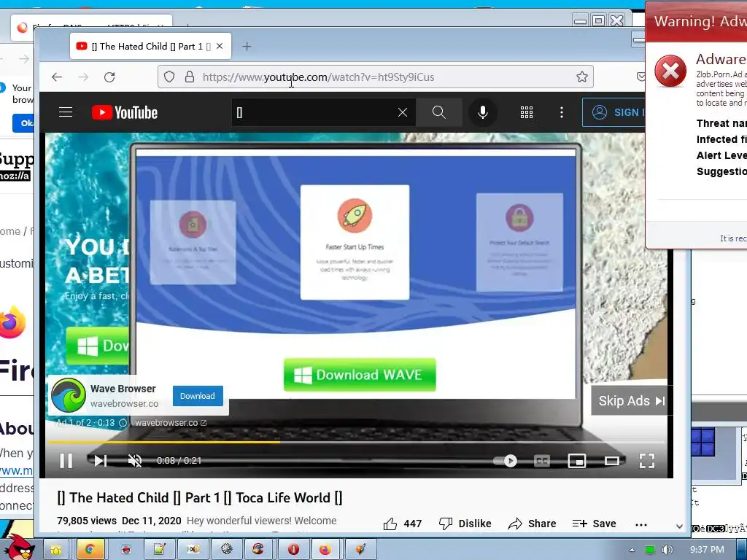Image resolution: width=747 pixels, height=560 pixels.
Task: Go back in Firefox navigation
Action: coord(57,77)
